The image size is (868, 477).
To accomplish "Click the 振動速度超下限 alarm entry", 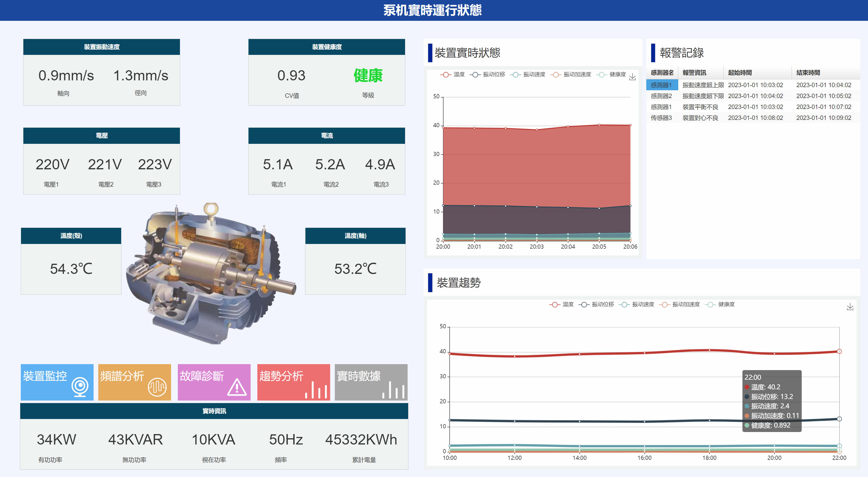I will click(703, 96).
